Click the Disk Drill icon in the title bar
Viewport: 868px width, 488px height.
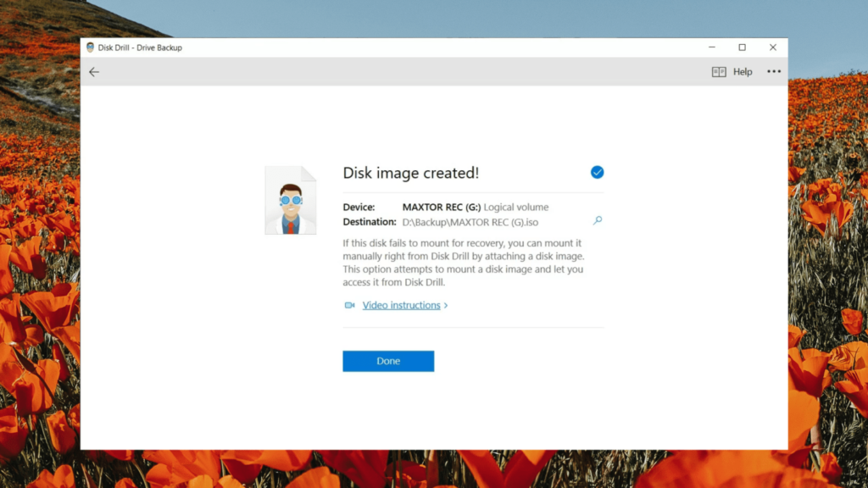pyautogui.click(x=90, y=47)
